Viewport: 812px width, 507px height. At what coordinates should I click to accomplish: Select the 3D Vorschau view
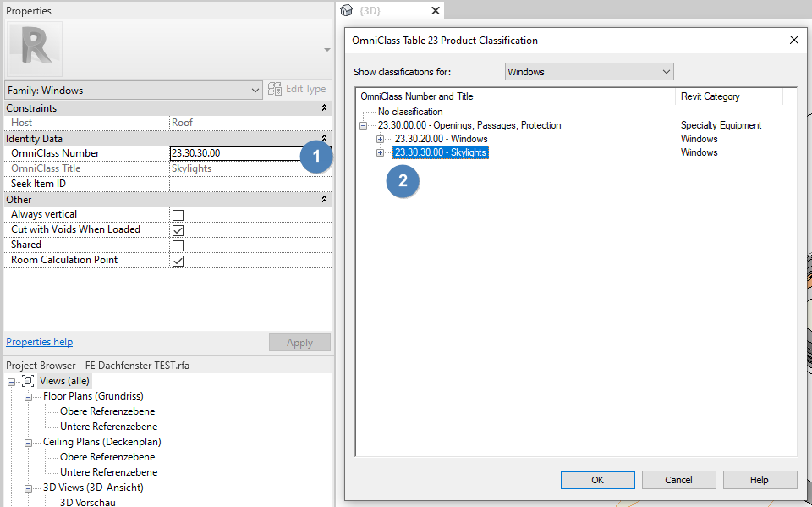[x=87, y=502]
